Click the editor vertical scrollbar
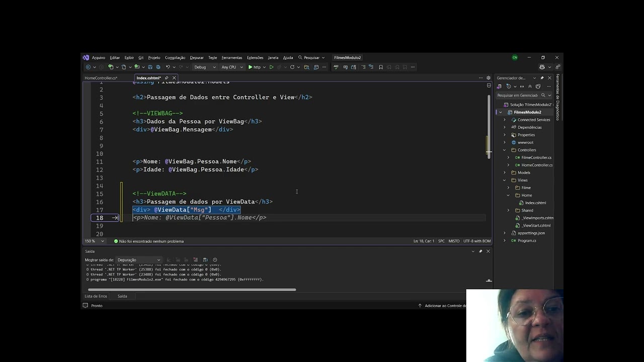The width and height of the screenshot is (644, 362). click(489, 126)
